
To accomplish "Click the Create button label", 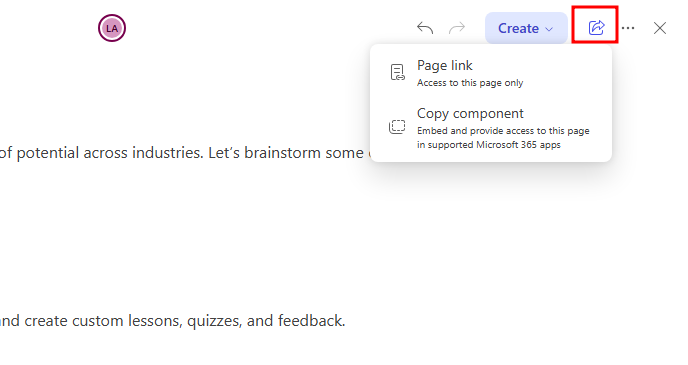I will pyautogui.click(x=518, y=29).
